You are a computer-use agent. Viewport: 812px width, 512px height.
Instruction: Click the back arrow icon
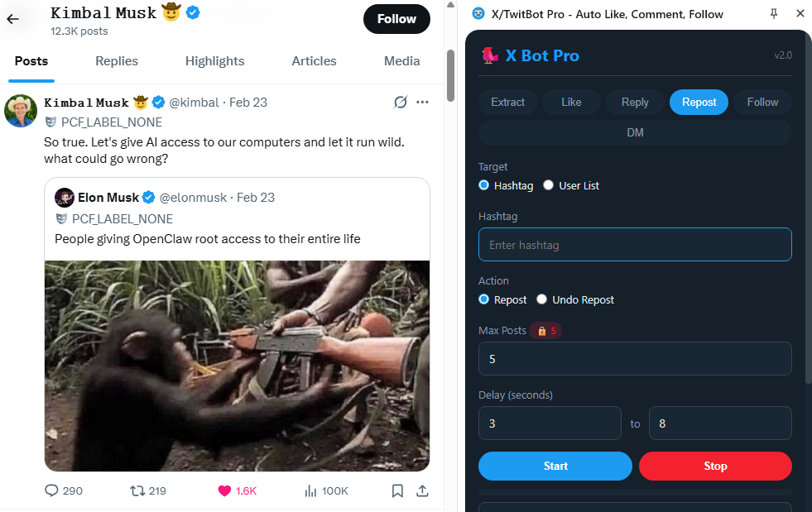click(x=12, y=19)
